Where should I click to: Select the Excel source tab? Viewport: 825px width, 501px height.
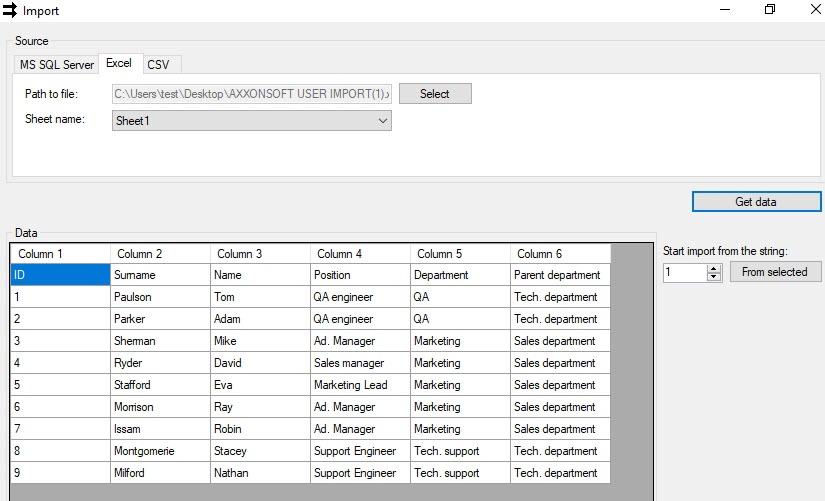119,64
